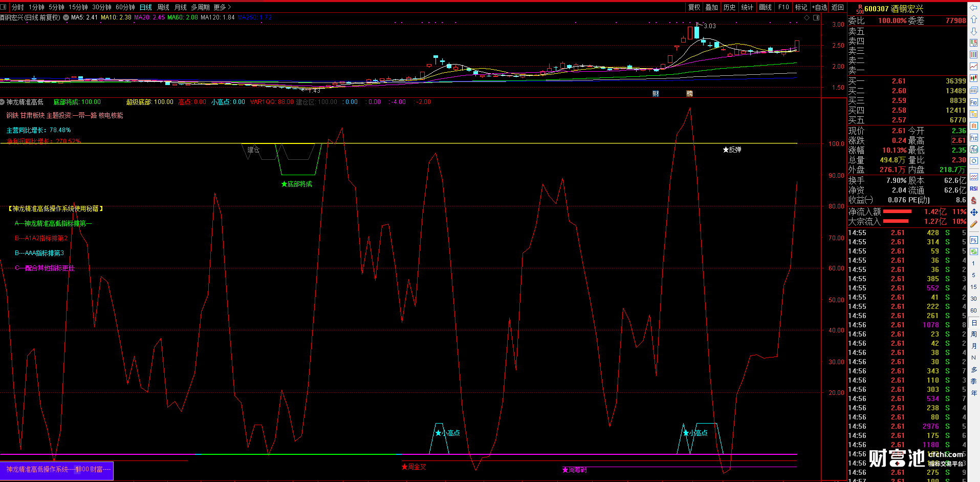
Task: Expand the 更多 period menu
Action: tap(222, 7)
